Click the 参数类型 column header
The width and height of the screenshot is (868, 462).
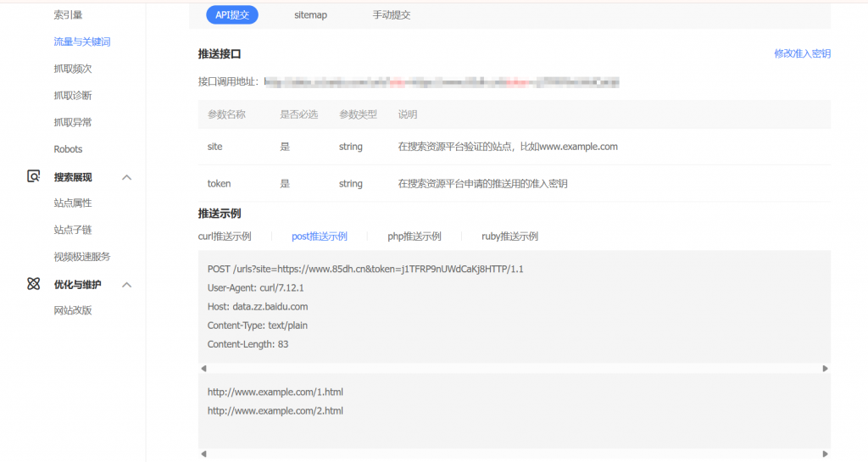(x=359, y=114)
